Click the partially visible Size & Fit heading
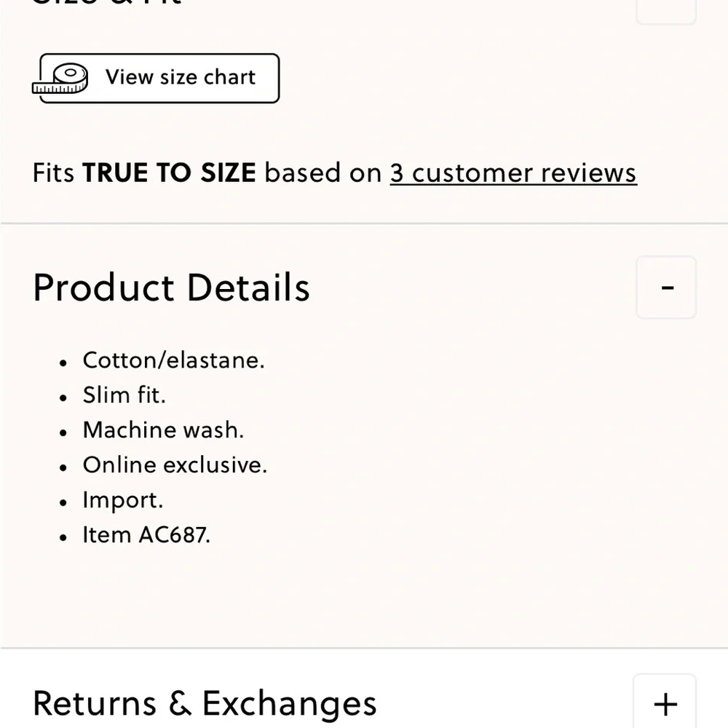728x728 pixels. pos(107,3)
